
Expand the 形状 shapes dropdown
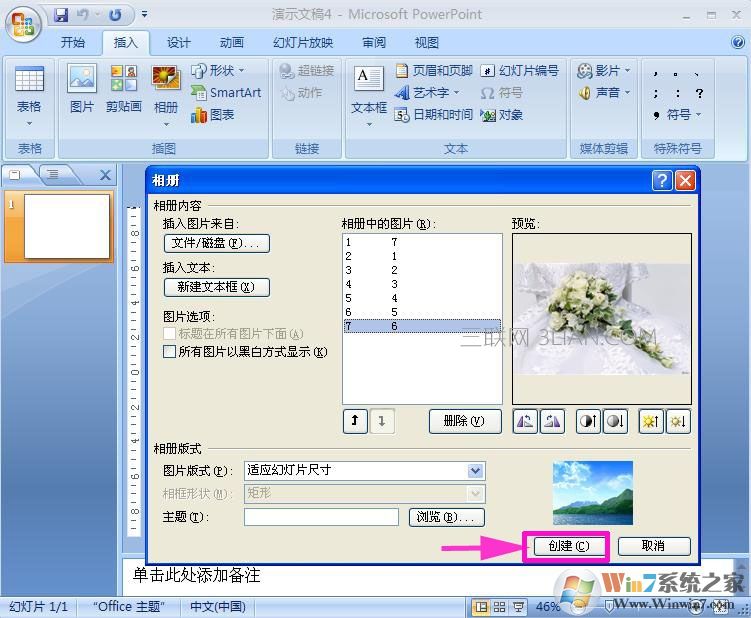coord(241,70)
